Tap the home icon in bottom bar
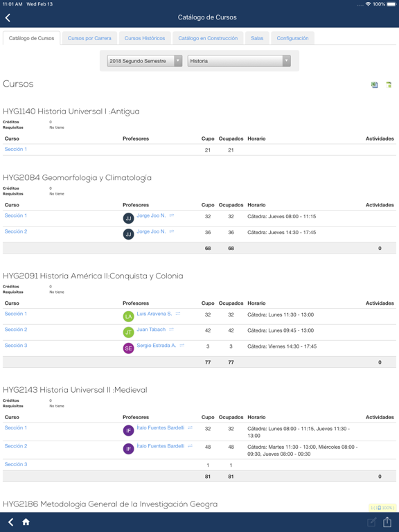The height and width of the screenshot is (532, 399). [x=26, y=522]
